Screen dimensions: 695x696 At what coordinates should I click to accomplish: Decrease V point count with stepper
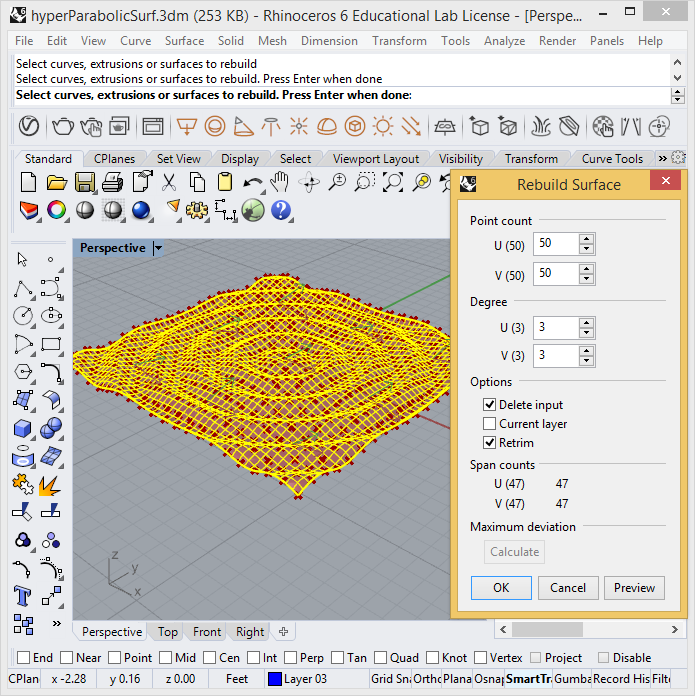(x=586, y=279)
